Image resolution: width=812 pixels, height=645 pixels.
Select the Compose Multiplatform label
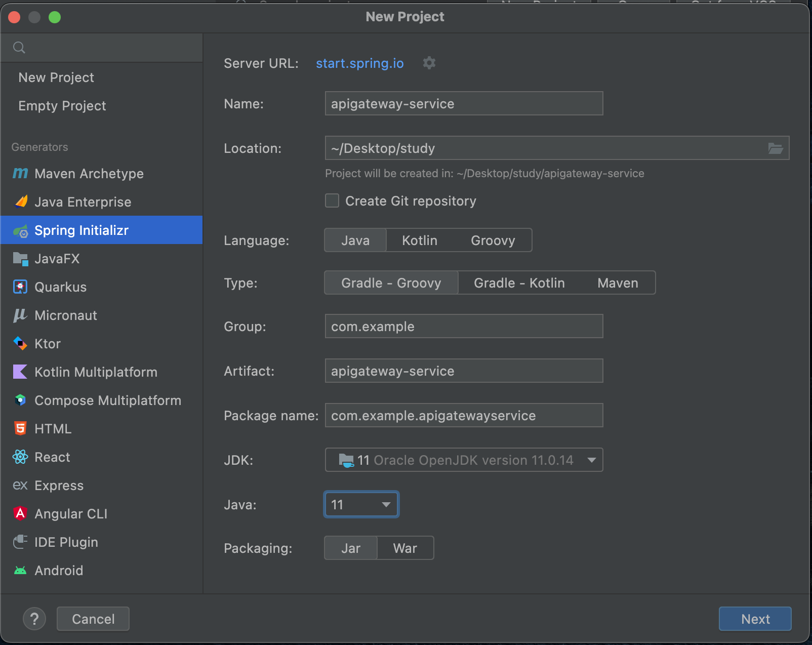pos(108,400)
